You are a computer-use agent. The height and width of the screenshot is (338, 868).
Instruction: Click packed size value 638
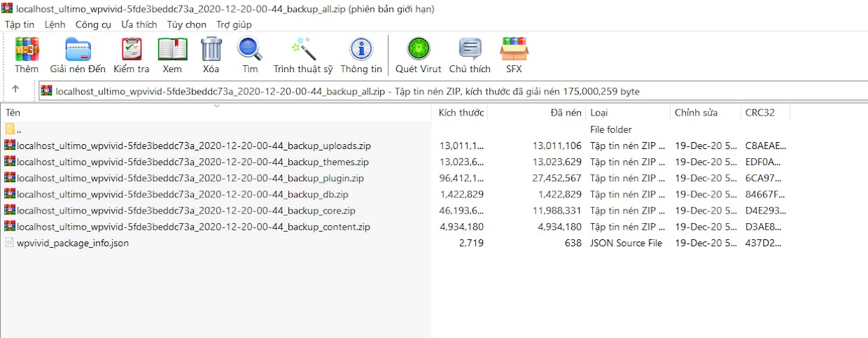[x=573, y=243]
